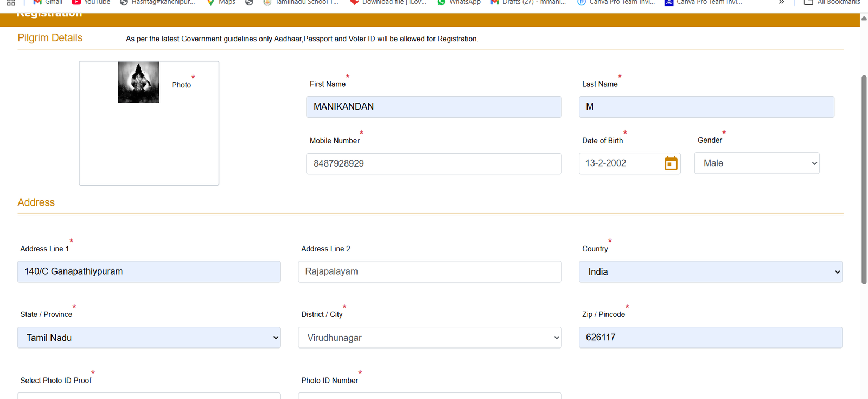Click the page vertical scrollbar
The height and width of the screenshot is (399, 868).
864,179
